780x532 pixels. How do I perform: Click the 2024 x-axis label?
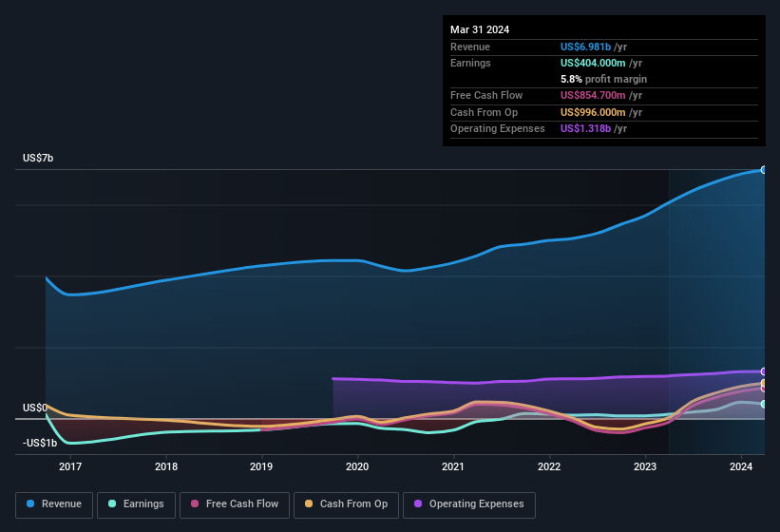tap(741, 466)
